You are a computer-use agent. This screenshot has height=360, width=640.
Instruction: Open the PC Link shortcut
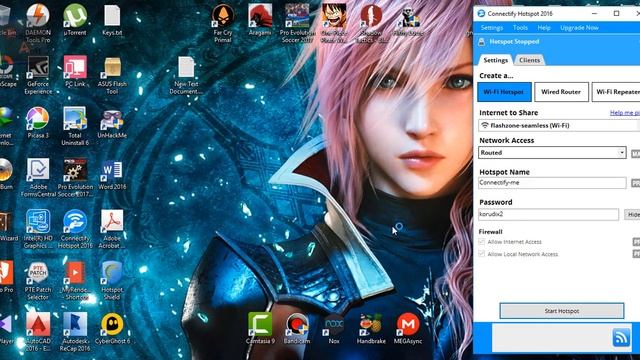[75, 71]
